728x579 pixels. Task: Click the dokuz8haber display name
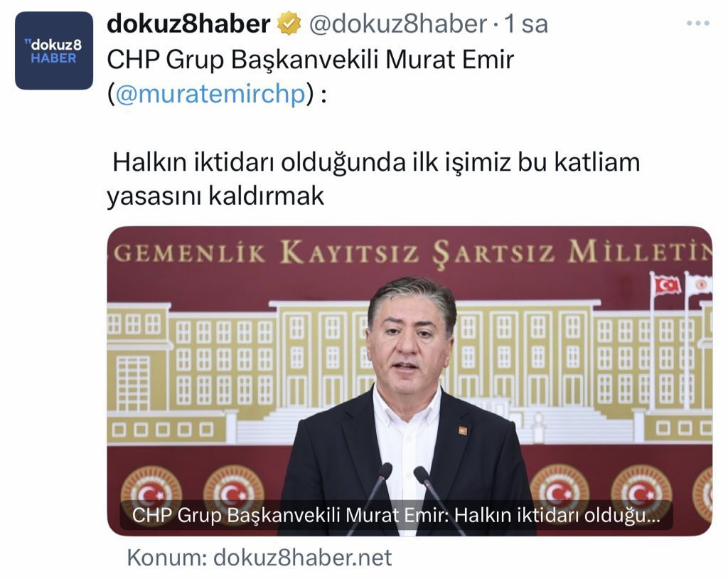188,23
